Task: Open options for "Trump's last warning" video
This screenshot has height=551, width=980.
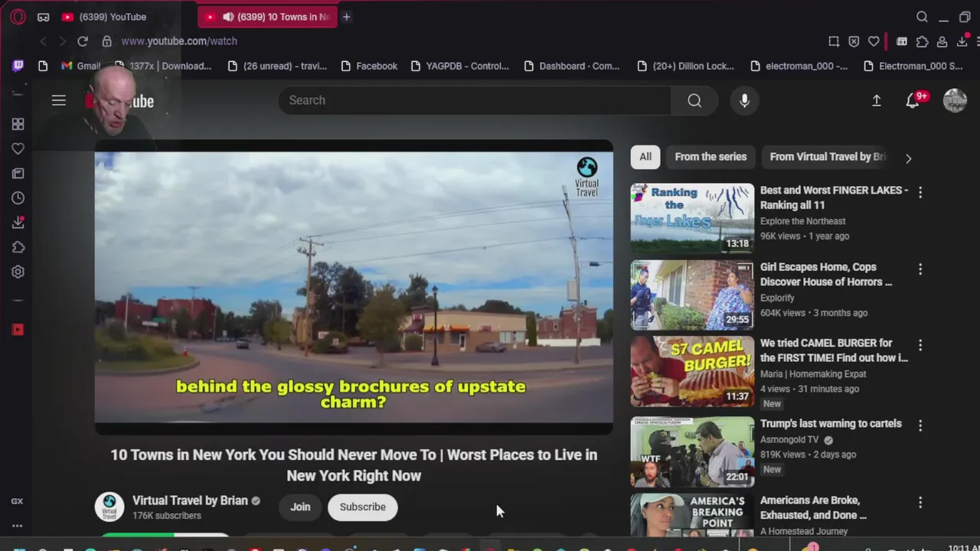Action: [x=920, y=425]
